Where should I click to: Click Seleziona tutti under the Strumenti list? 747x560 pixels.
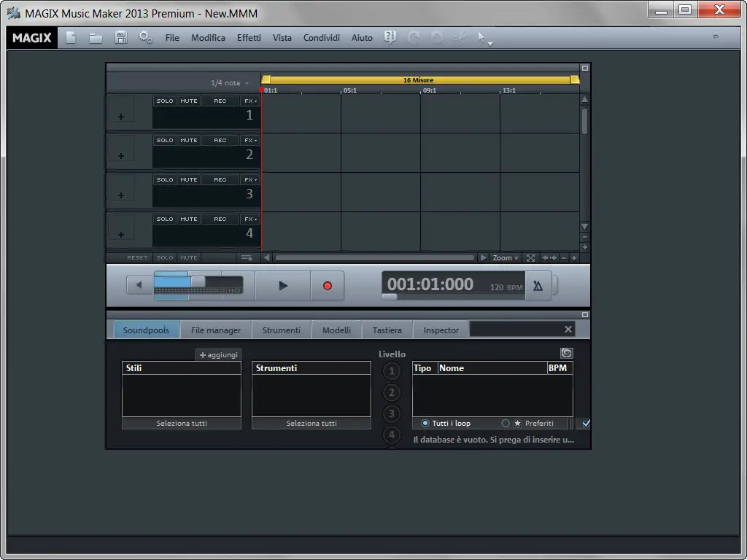(x=311, y=424)
